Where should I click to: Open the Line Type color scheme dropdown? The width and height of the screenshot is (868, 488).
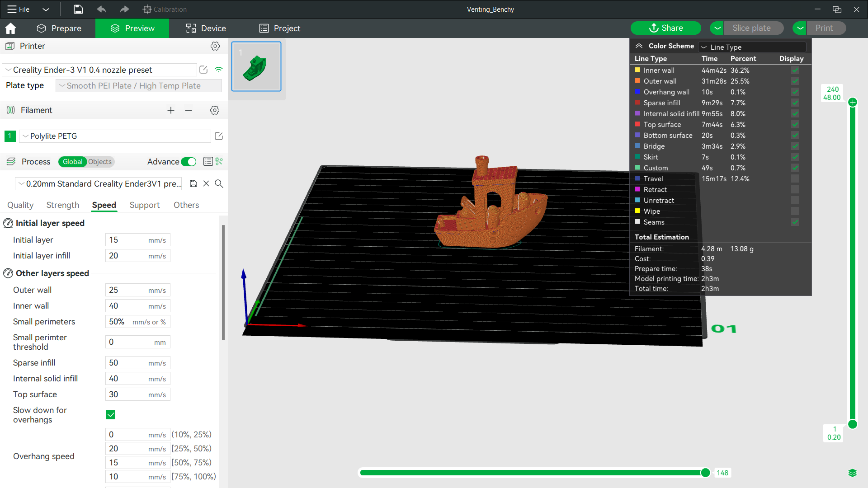tap(752, 47)
